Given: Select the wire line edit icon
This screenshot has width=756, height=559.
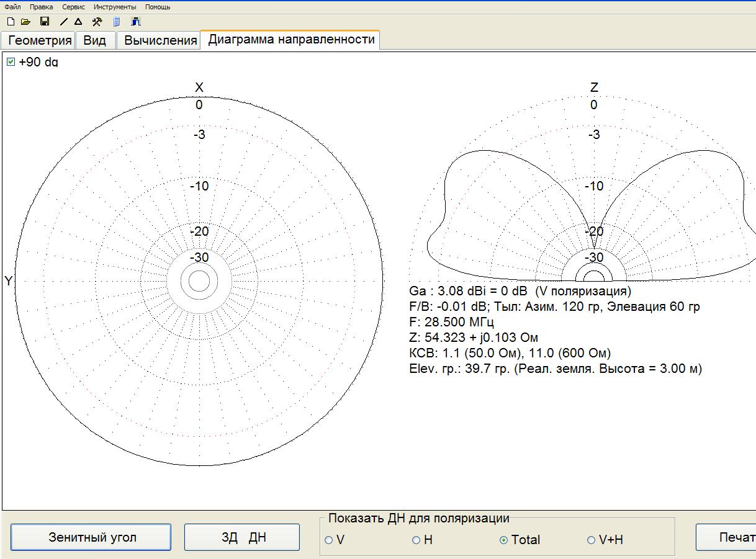Looking at the screenshot, I should click(64, 22).
